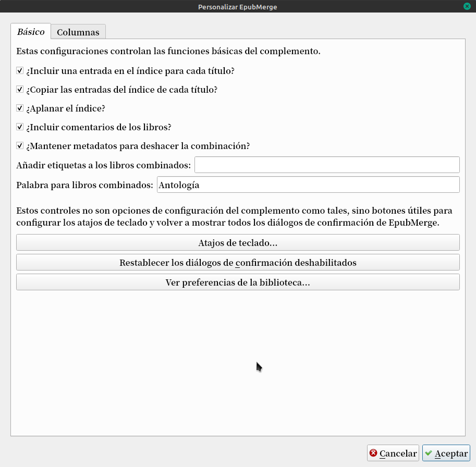Click Restablecer los diálogos de confirmación deshabilitados

point(238,262)
